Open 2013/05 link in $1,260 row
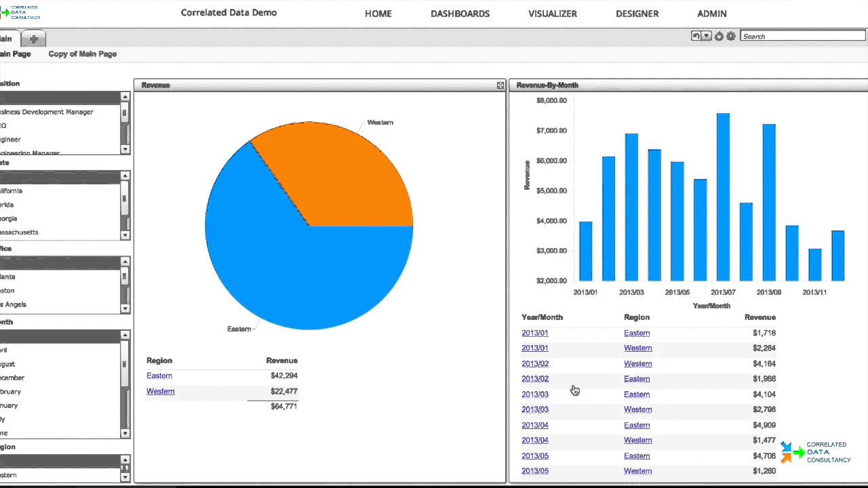The height and width of the screenshot is (488, 868). click(535, 471)
